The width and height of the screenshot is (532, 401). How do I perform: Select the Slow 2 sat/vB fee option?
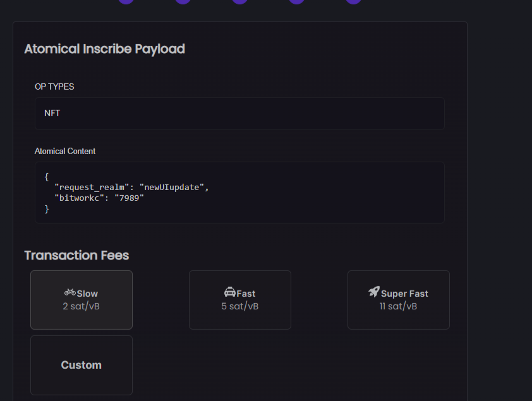tap(82, 300)
